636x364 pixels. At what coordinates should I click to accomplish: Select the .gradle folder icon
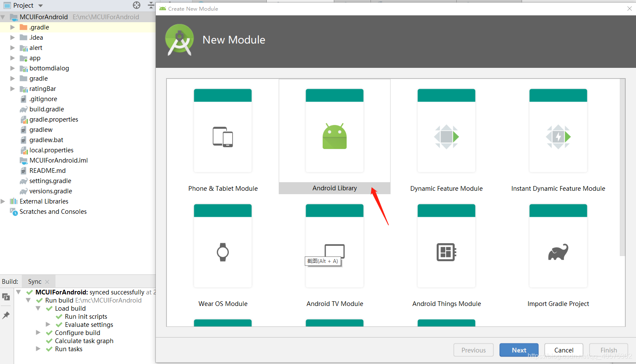[x=23, y=27]
